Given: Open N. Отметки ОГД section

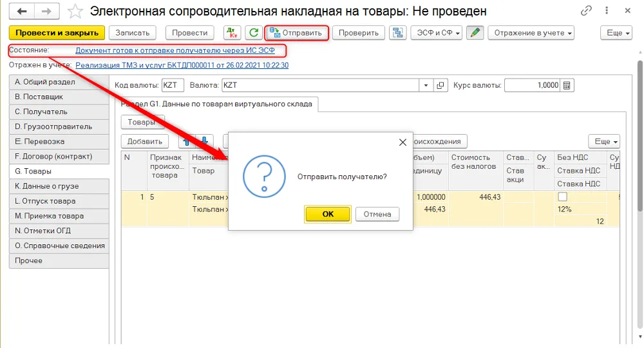Looking at the screenshot, I should coord(59,231).
